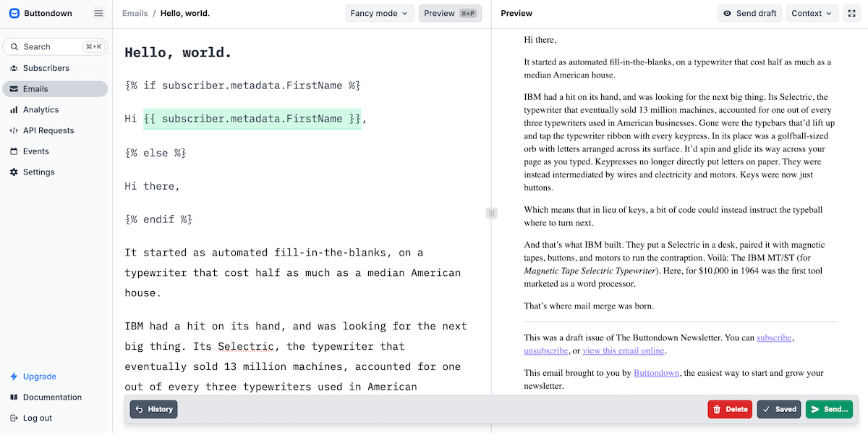Expand the Context dropdown
This screenshot has width=868, height=433.
tap(812, 13)
